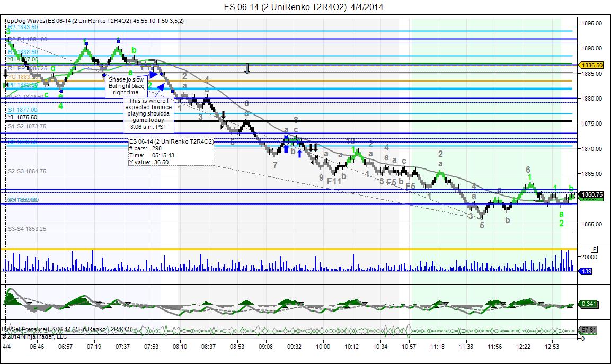Select the gray down arrow drawing near 1886
This screenshot has width=611, height=364.
(247, 68)
